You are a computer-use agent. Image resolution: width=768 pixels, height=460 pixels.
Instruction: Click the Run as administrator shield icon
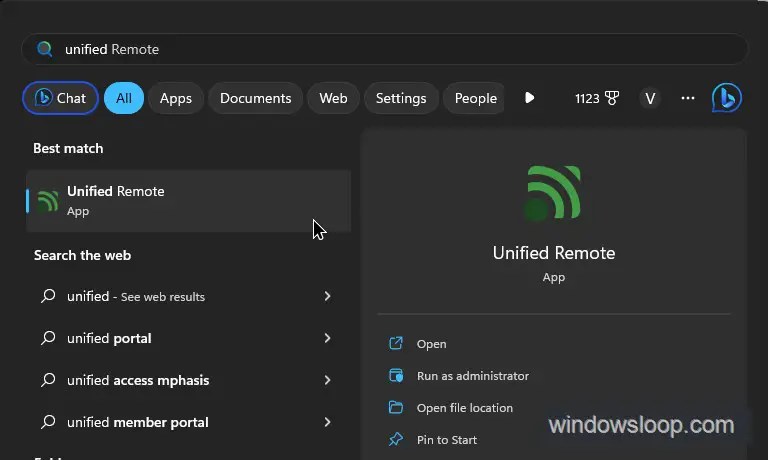(396, 376)
